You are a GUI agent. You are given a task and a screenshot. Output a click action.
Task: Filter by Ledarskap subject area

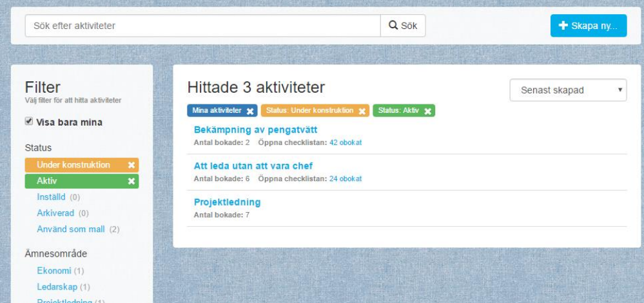57,287
